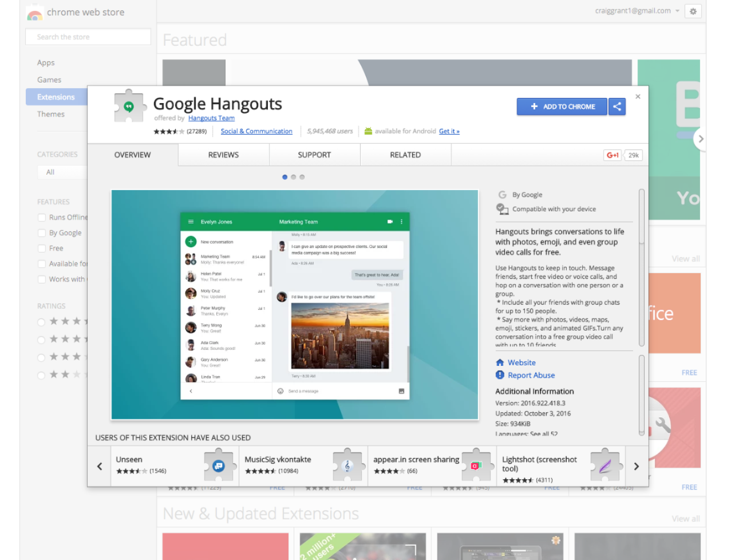
Task: Click the share icon button
Action: click(x=617, y=107)
